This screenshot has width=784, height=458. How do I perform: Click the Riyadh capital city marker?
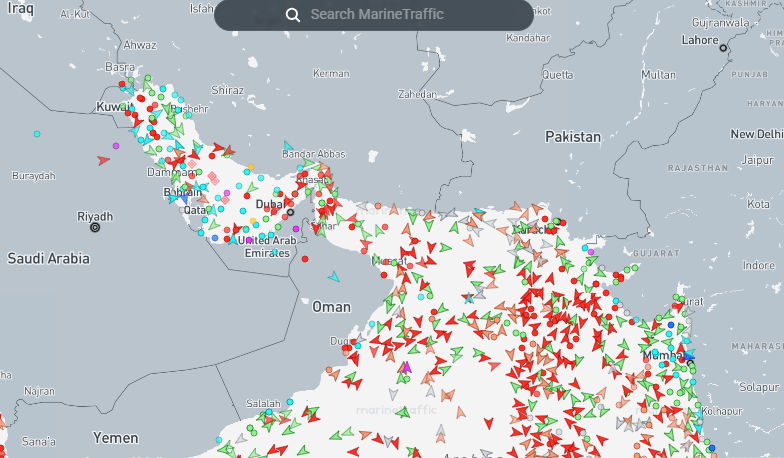(95, 228)
